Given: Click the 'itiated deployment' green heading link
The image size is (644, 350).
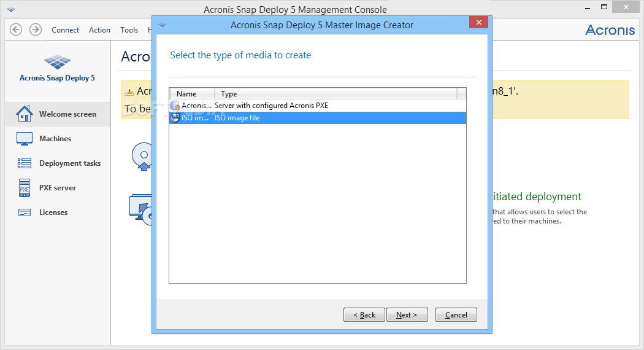Looking at the screenshot, I should [537, 196].
